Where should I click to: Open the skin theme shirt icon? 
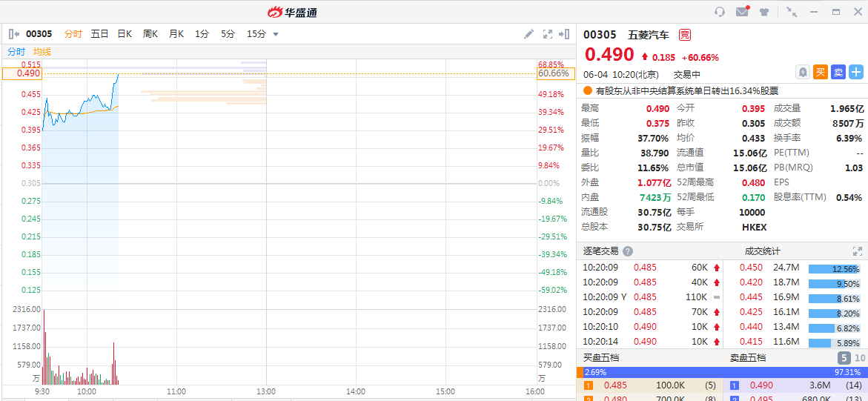pyautogui.click(x=764, y=12)
